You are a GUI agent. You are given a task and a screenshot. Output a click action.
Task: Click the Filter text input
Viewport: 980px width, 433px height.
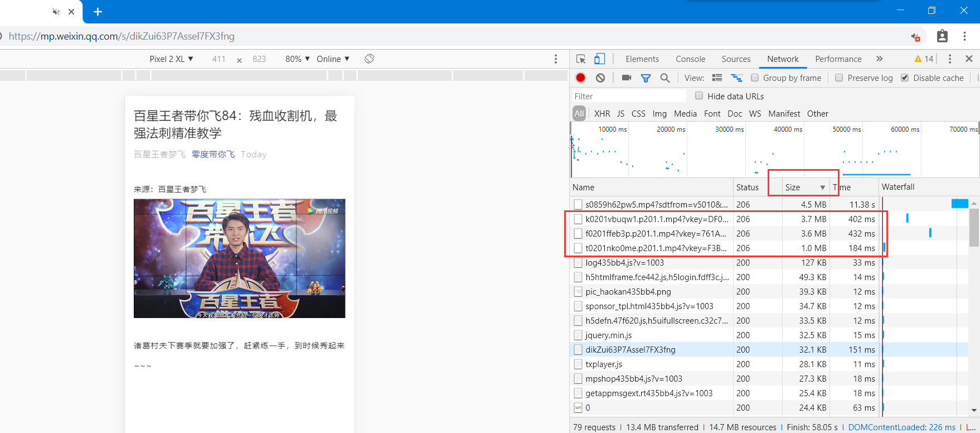click(x=629, y=97)
